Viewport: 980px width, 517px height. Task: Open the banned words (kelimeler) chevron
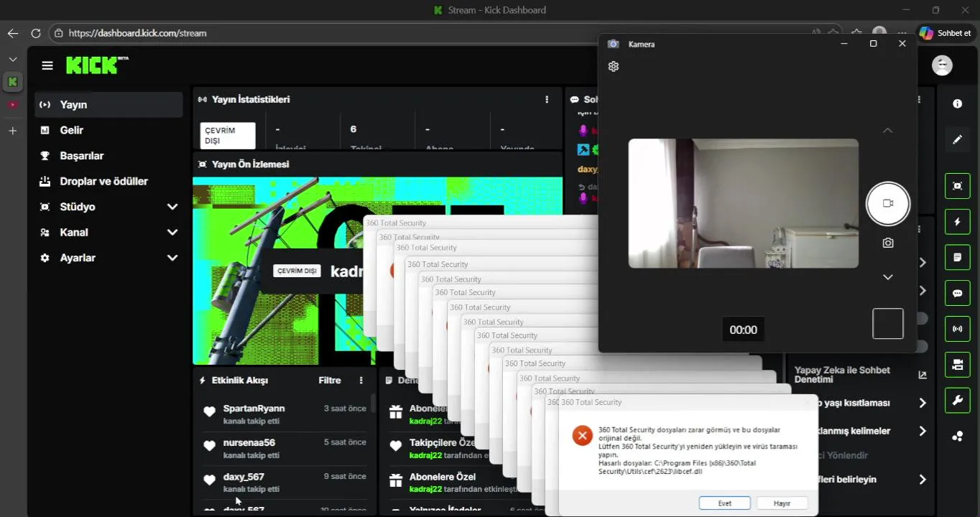(x=923, y=432)
